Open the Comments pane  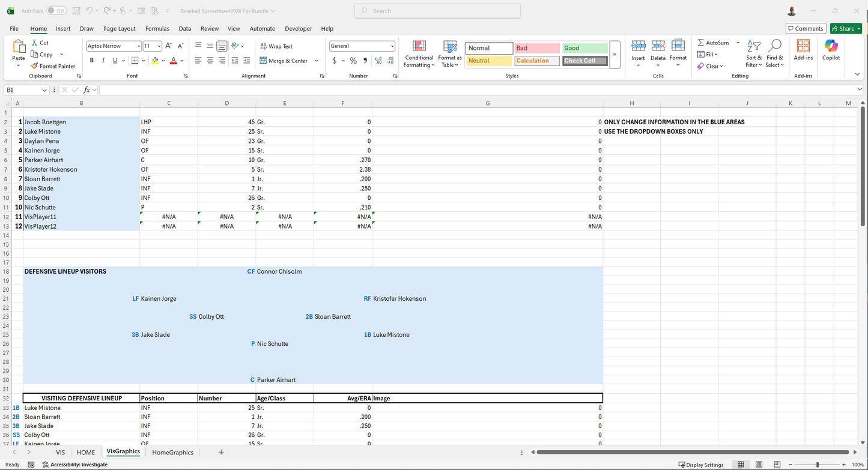(806, 28)
